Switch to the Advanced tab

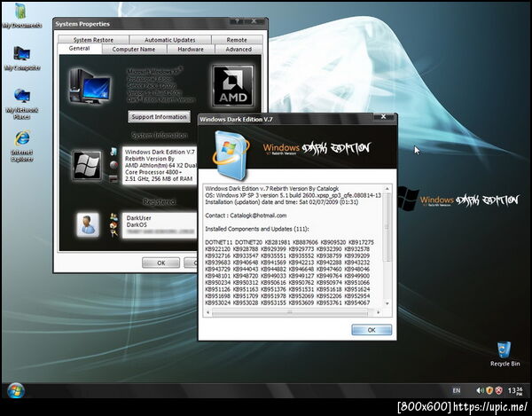pyautogui.click(x=239, y=49)
